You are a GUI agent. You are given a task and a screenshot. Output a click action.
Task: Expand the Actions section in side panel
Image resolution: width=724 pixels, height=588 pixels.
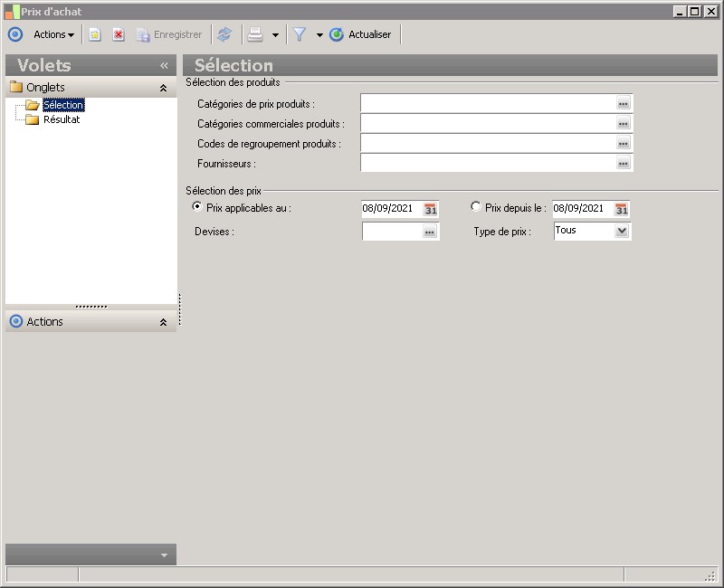coord(163,322)
